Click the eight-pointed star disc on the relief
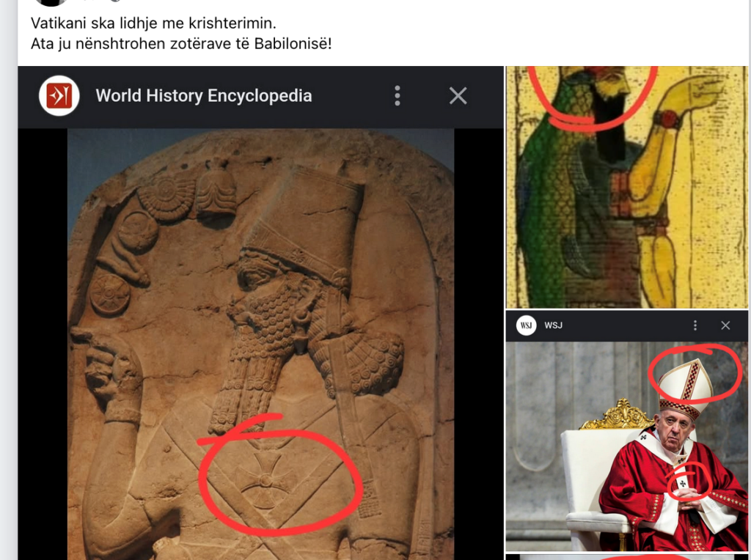Image resolution: width=751 pixels, height=560 pixels. 110,293
